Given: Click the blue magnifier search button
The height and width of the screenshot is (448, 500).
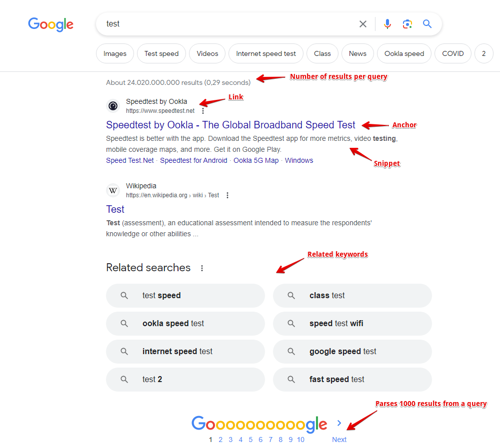Looking at the screenshot, I should point(427,24).
